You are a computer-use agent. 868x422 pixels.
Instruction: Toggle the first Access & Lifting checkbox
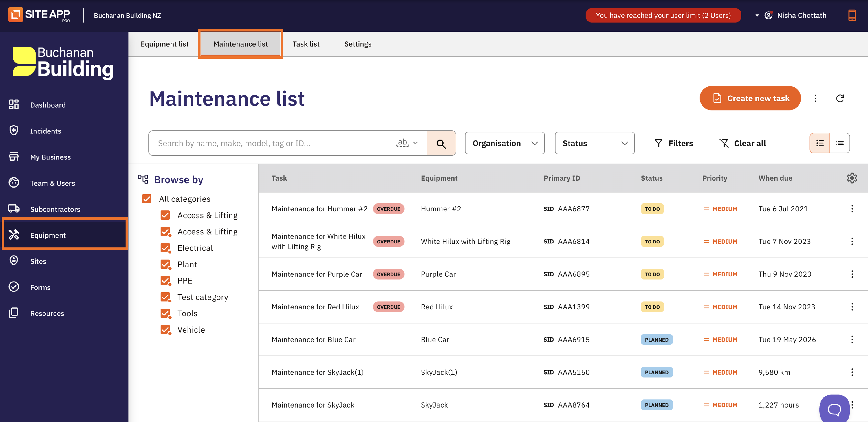point(165,215)
